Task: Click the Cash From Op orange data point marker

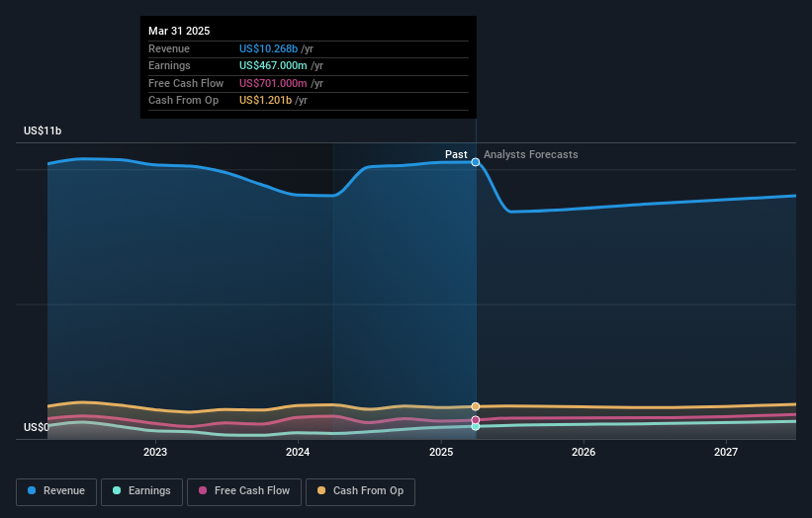Action: (476, 406)
